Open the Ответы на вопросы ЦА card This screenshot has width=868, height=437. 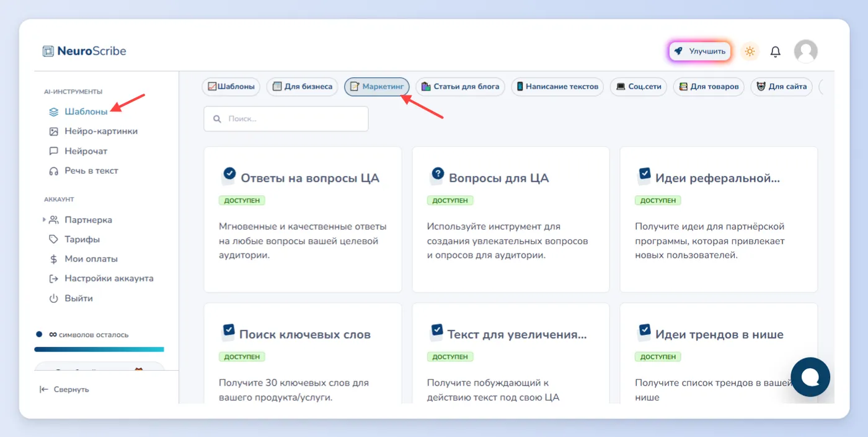click(x=303, y=219)
